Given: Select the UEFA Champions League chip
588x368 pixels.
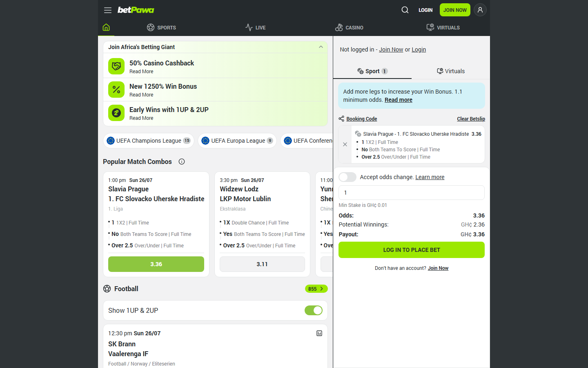Looking at the screenshot, I should 149,141.
